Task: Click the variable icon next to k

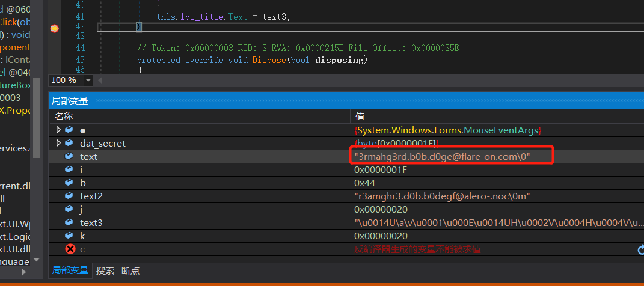Action: (x=69, y=236)
